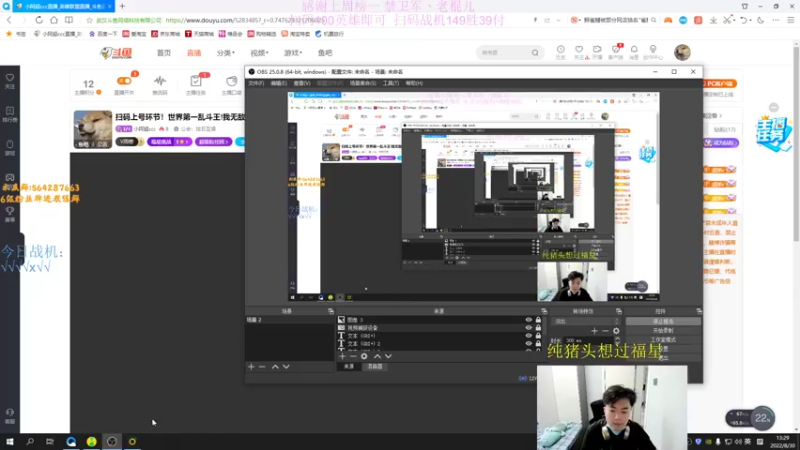Open the scene transition type dropdown

click(x=587, y=321)
